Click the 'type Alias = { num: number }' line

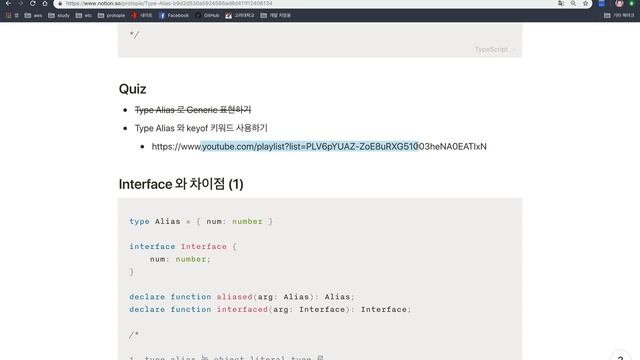tap(201, 221)
